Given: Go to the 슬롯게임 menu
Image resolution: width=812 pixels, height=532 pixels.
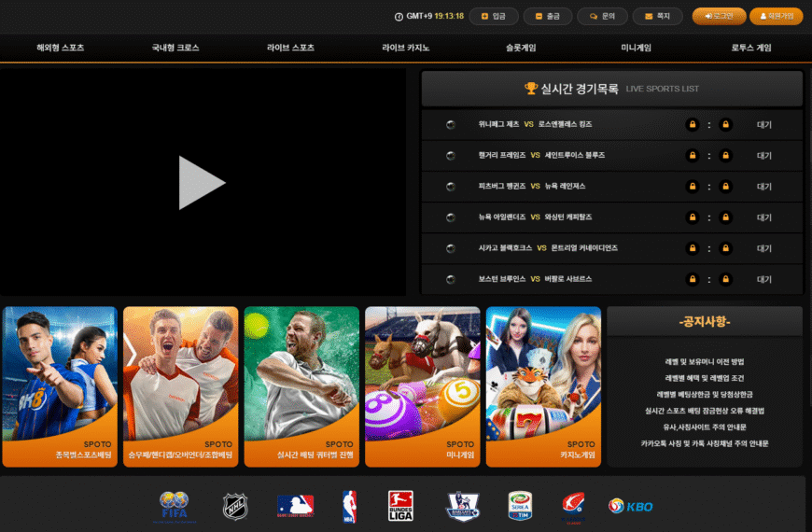Looking at the screenshot, I should [x=521, y=48].
